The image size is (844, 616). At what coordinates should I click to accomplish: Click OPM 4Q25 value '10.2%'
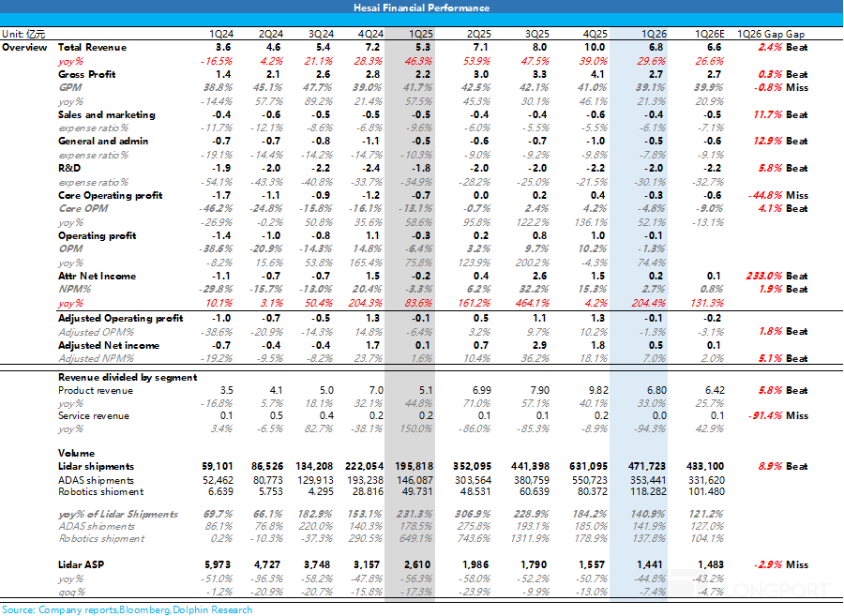[592, 248]
